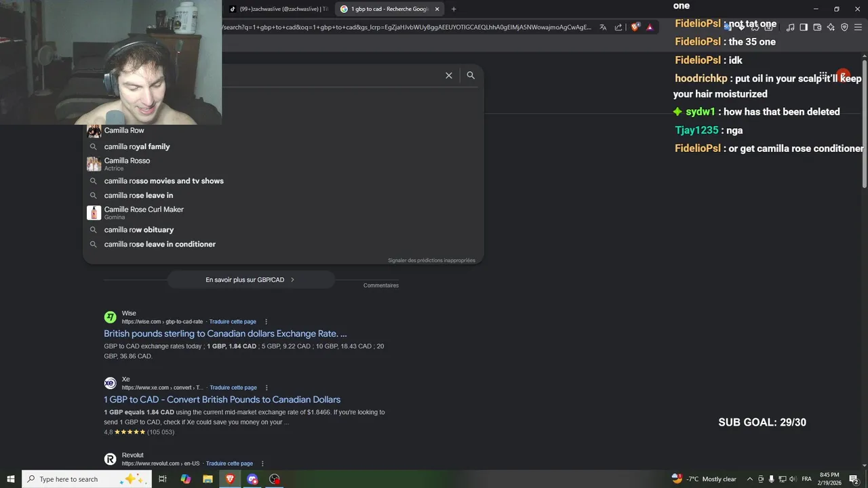The height and width of the screenshot is (488, 868).
Task: Click the microphone tray icon
Action: [771, 479]
